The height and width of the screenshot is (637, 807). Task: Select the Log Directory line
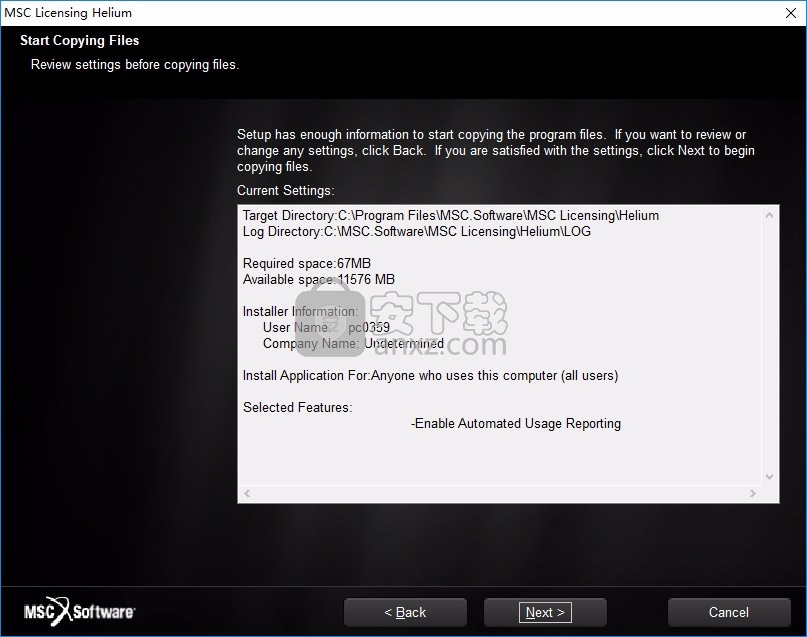417,232
